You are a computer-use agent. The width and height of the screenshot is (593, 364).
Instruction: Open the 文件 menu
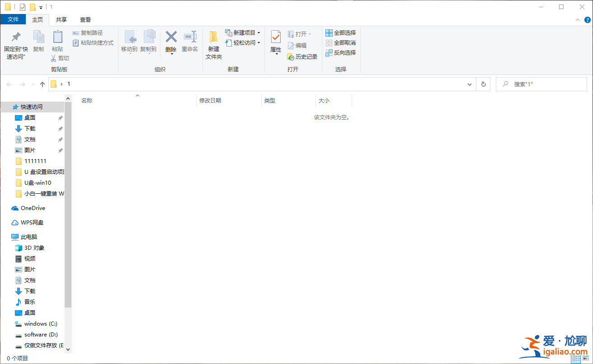(x=13, y=20)
